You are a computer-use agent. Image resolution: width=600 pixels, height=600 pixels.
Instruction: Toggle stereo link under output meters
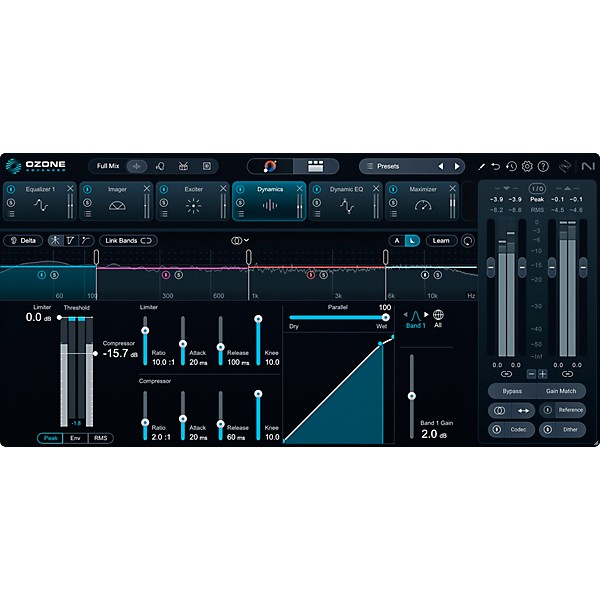[x=567, y=374]
